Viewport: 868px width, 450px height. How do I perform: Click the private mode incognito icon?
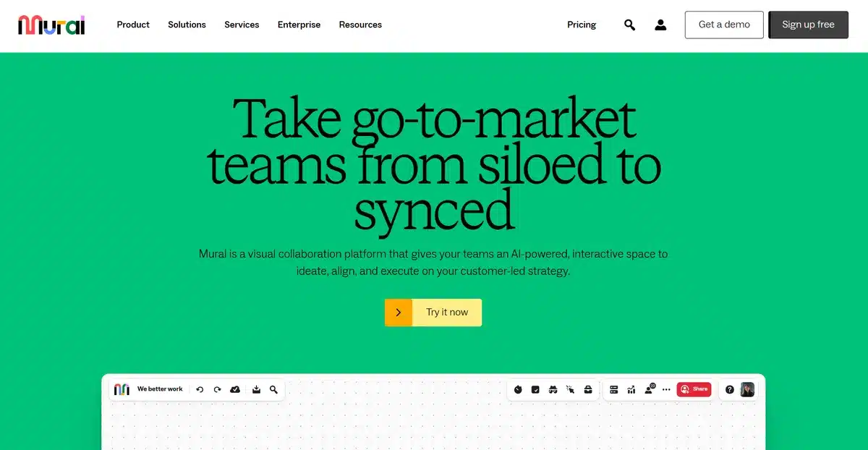[553, 389]
